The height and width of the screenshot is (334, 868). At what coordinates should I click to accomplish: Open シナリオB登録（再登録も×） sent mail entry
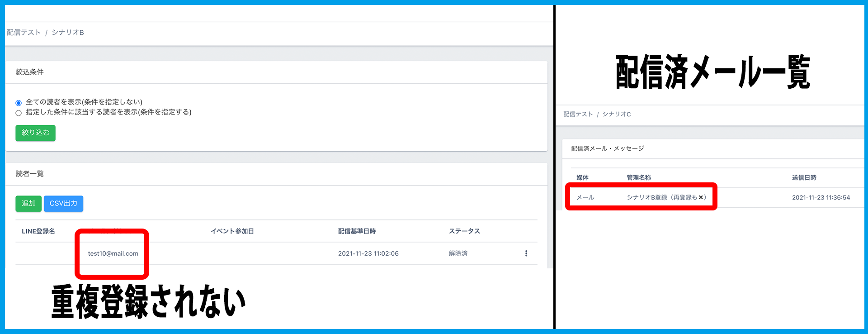point(666,197)
